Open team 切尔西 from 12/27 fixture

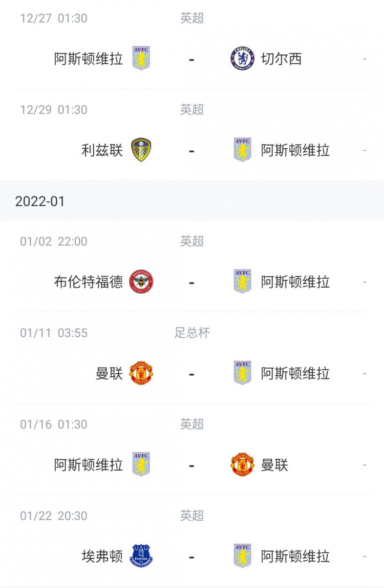pos(281,59)
